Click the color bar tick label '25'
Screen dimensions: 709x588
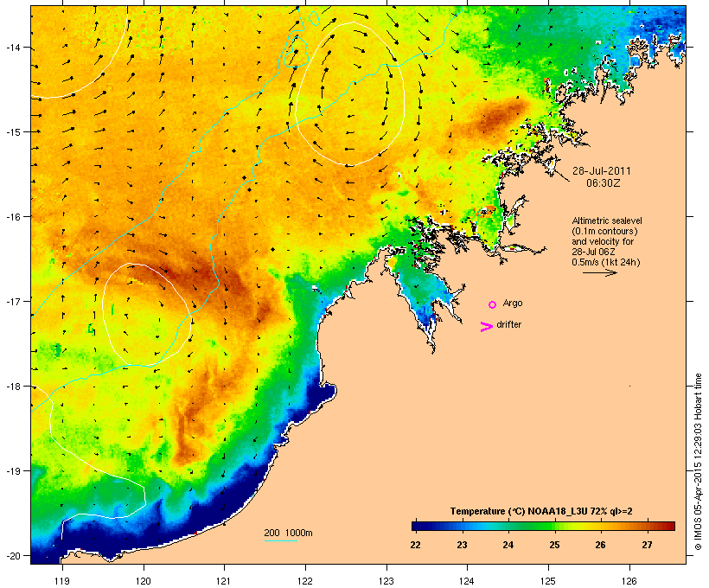tap(554, 545)
